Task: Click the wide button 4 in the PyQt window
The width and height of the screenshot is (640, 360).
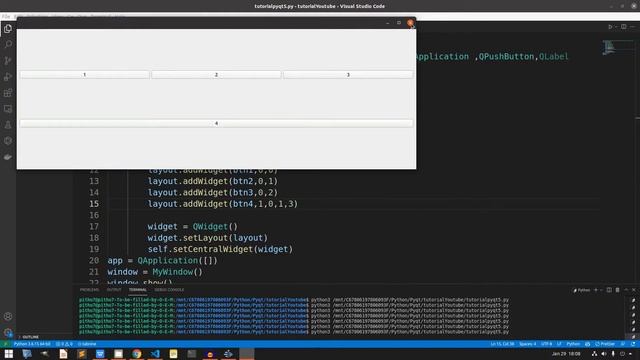Action: [216, 123]
